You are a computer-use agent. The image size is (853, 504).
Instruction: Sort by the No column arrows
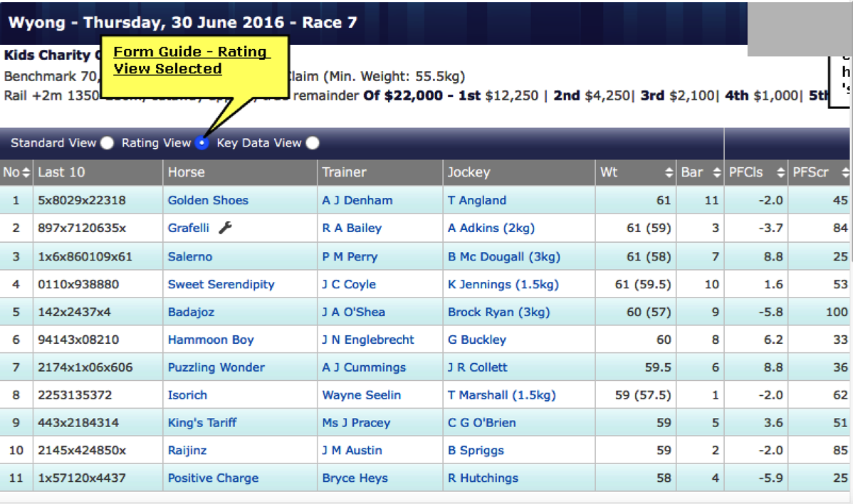27,173
